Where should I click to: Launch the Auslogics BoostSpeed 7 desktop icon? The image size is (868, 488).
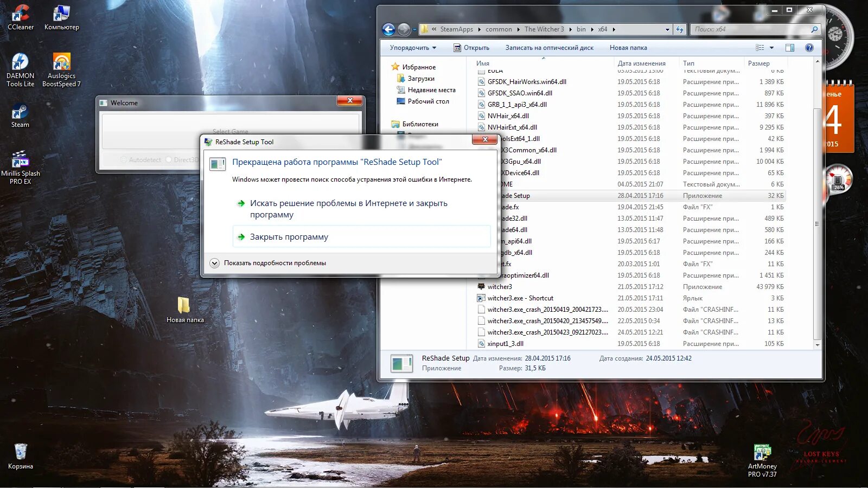[61, 70]
